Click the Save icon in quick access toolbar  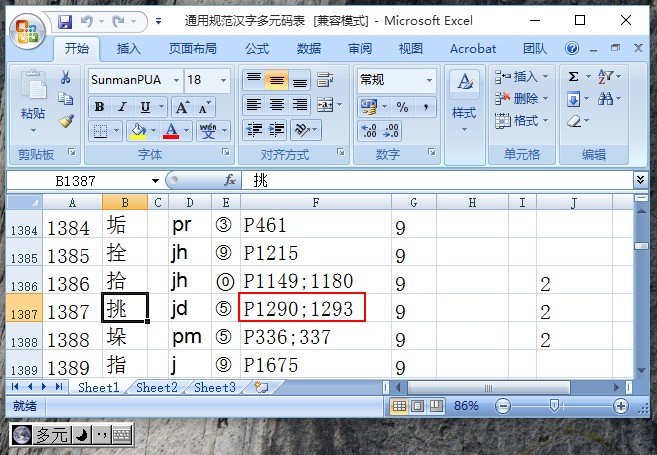pyautogui.click(x=65, y=21)
